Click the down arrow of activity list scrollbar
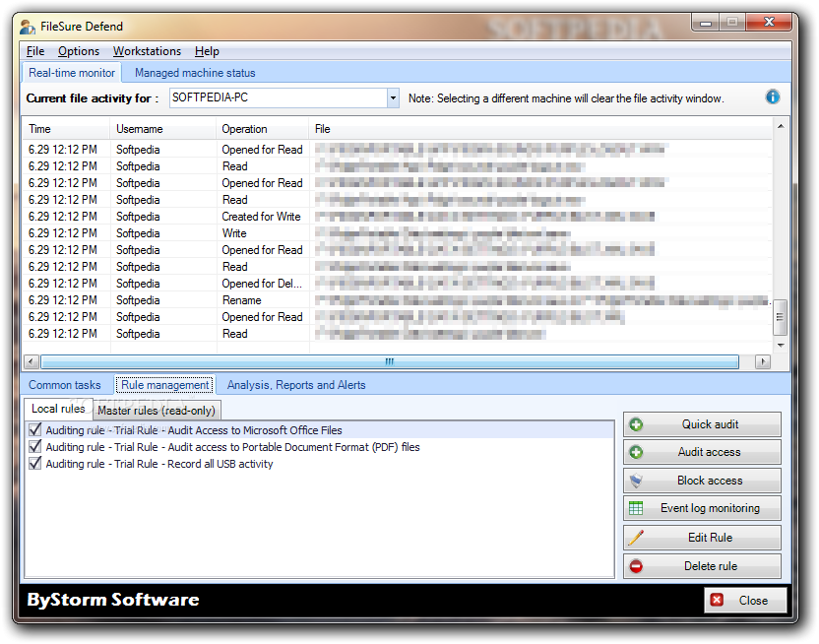This screenshot has width=819, height=644. 781,345
